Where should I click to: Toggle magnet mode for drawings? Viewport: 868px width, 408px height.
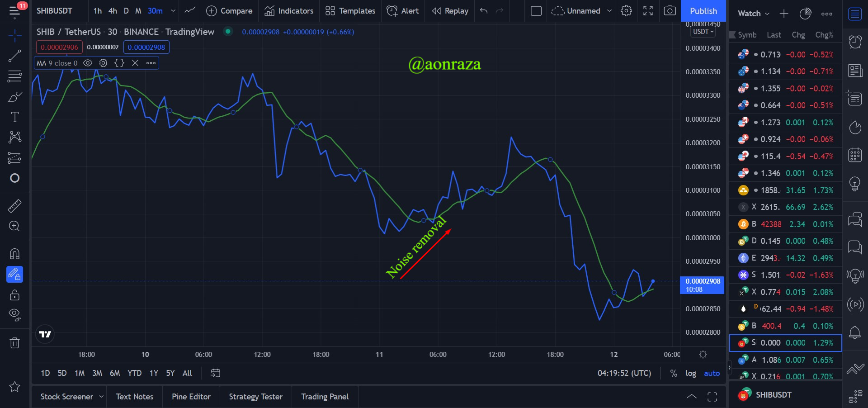coord(14,254)
